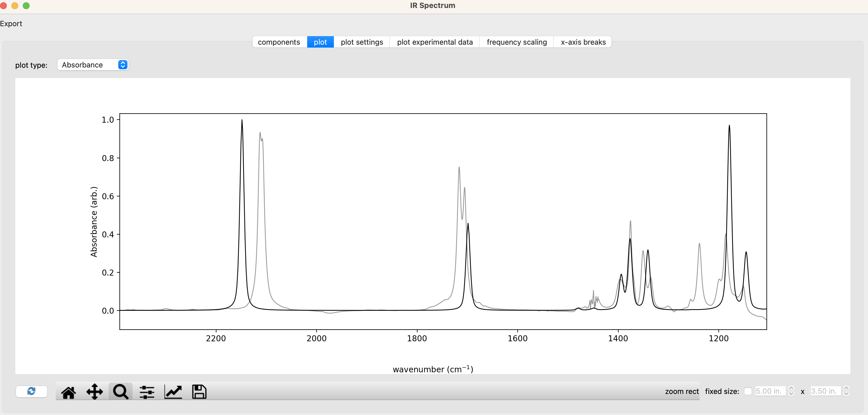The image size is (868, 415).
Task: Toggle the Zoom to rectangle tool
Action: click(x=121, y=392)
